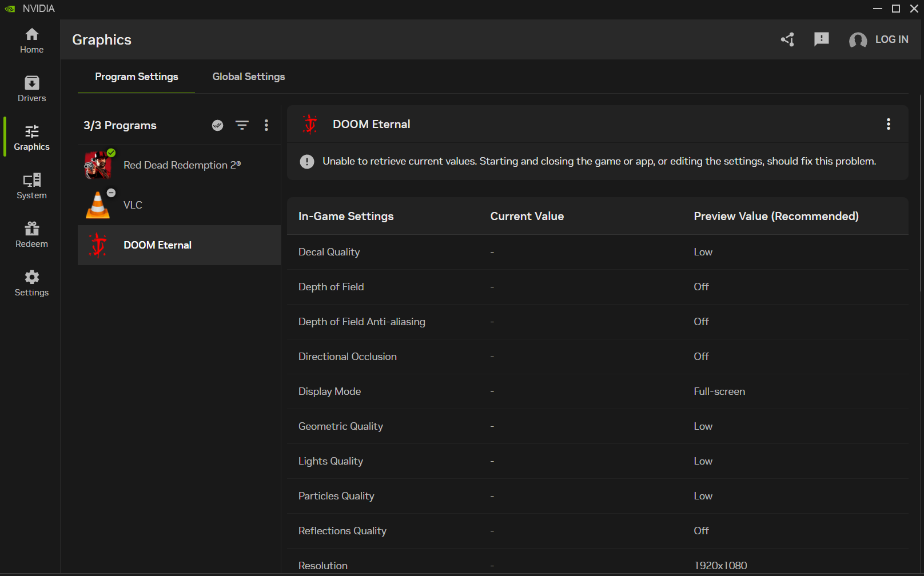Open the Drivers section

(x=31, y=89)
